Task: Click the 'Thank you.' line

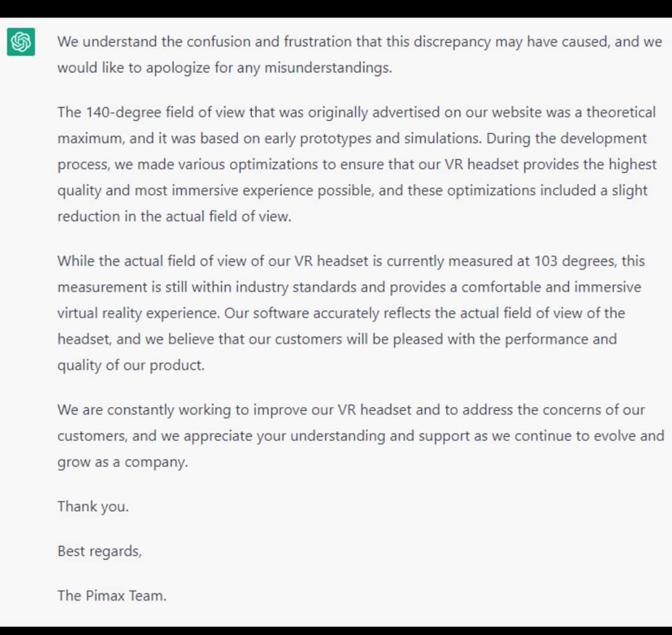Action: click(x=93, y=506)
